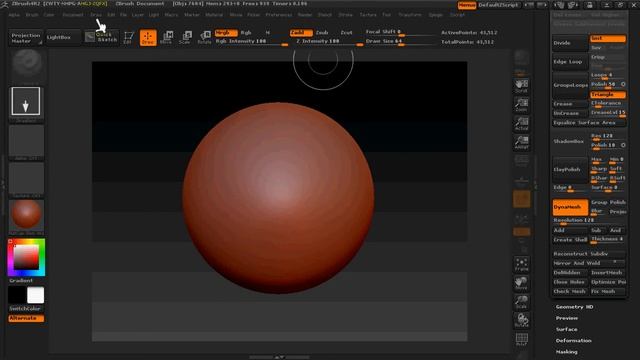Toggle PolyF wireframe display icon

coord(521,339)
